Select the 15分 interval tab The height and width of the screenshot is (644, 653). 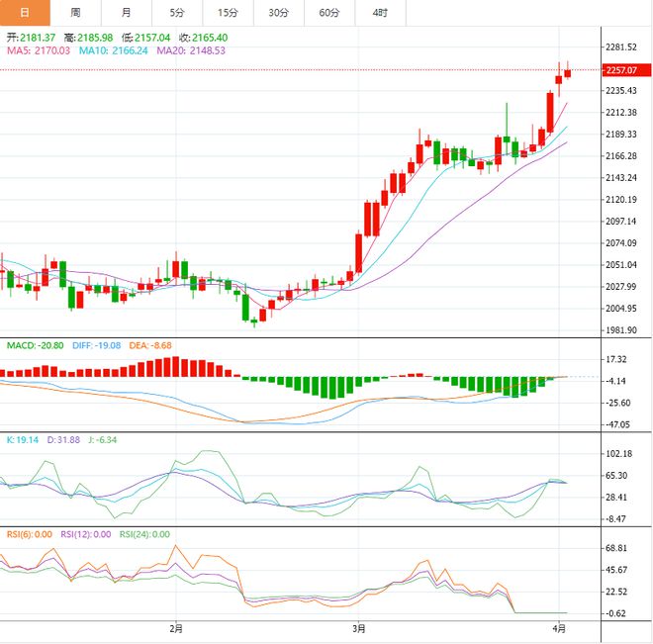pyautogui.click(x=229, y=13)
